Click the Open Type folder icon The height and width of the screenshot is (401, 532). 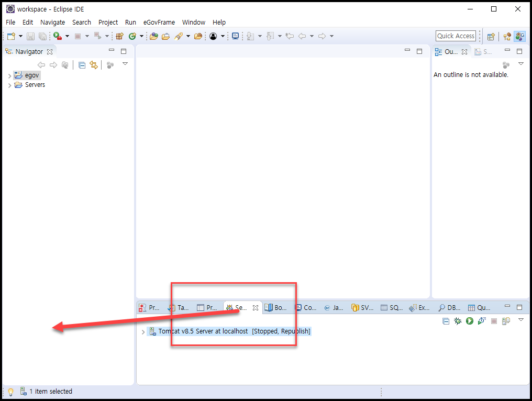(x=154, y=36)
